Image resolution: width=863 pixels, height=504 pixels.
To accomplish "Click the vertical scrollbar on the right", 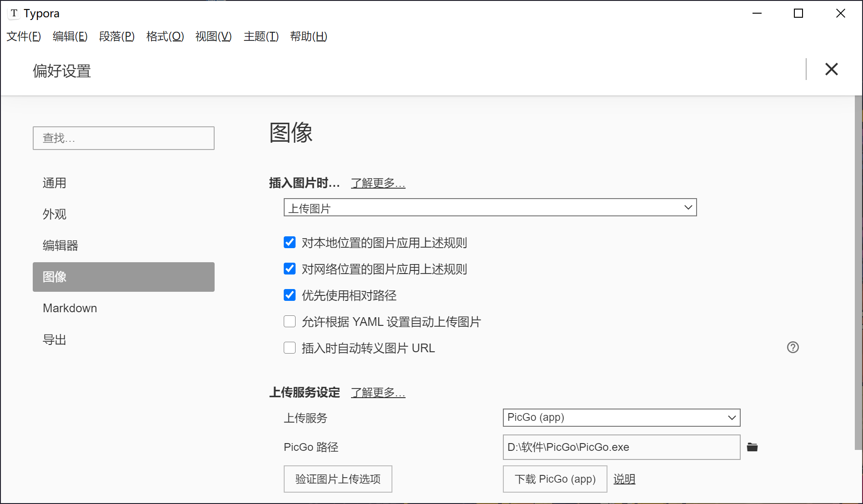I will coord(858,273).
